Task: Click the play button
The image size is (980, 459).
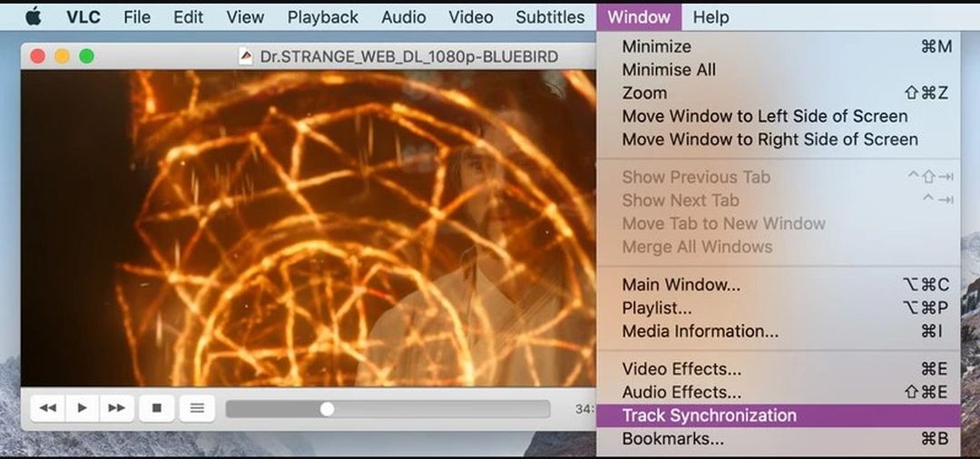Action: tap(82, 408)
